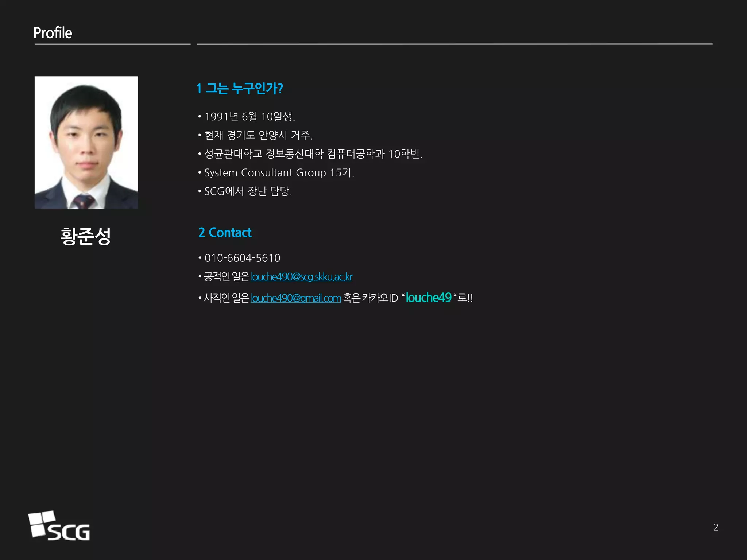The image size is (747, 560).
Task: Click phone number 010-6604-5610
Action: 242,258
